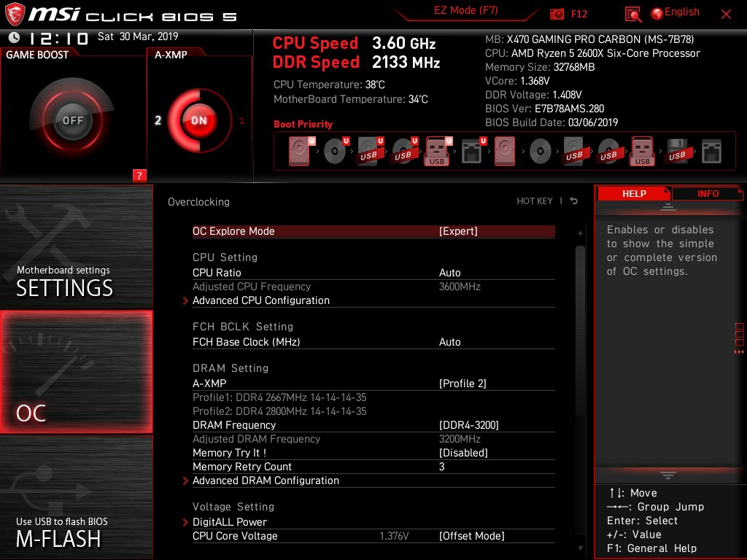The width and height of the screenshot is (747, 560).
Task: Click the F12 screenshot label
Action: pyautogui.click(x=578, y=15)
